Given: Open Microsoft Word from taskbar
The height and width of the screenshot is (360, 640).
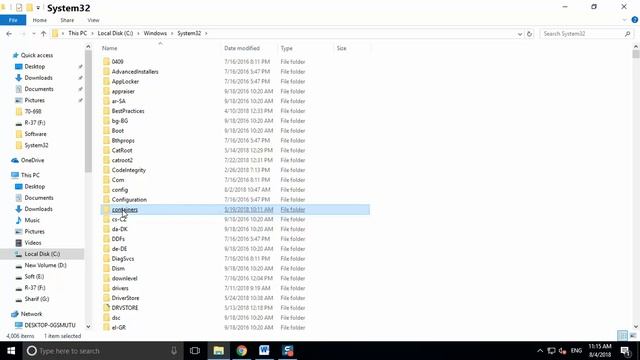Looking at the screenshot, I should 264,351.
